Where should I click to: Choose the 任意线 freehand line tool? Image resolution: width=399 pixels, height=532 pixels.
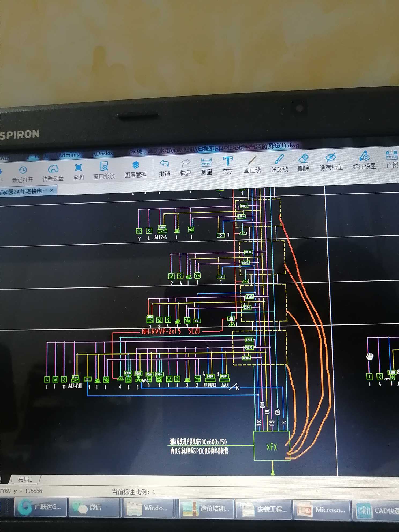[279, 163]
